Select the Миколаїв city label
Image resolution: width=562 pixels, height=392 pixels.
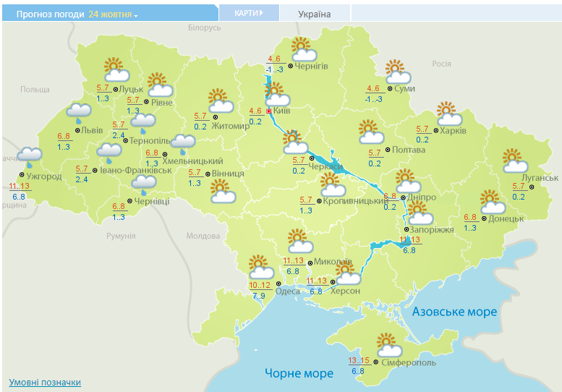[333, 262]
